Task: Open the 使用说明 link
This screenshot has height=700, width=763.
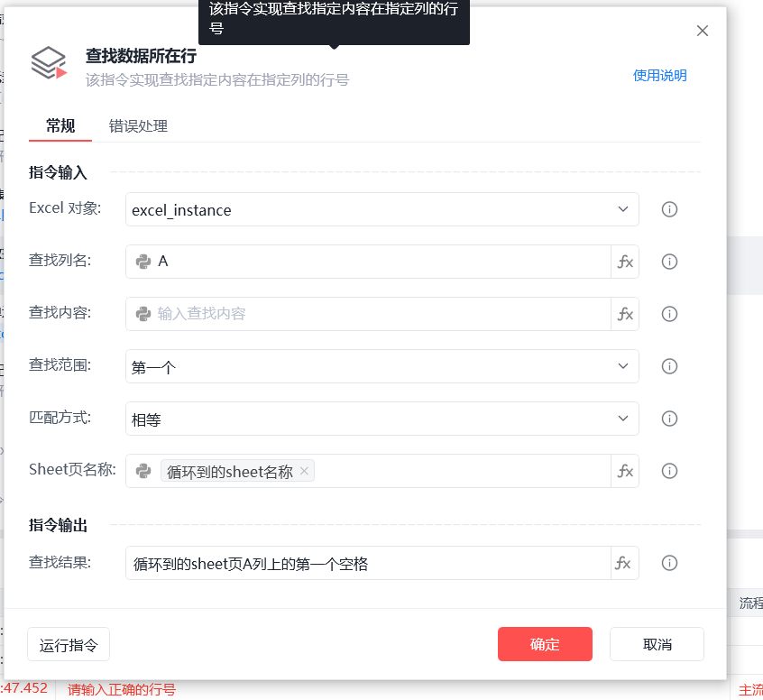Action: coord(660,76)
